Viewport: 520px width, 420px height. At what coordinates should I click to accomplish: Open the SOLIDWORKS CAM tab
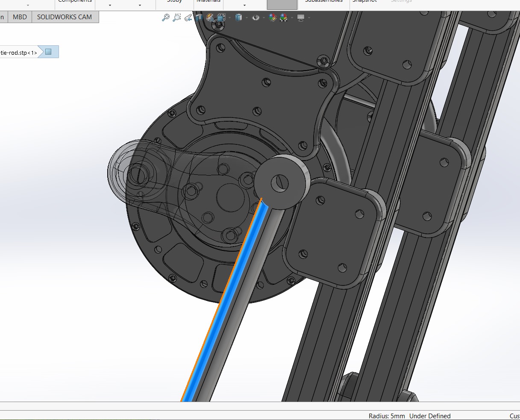65,17
